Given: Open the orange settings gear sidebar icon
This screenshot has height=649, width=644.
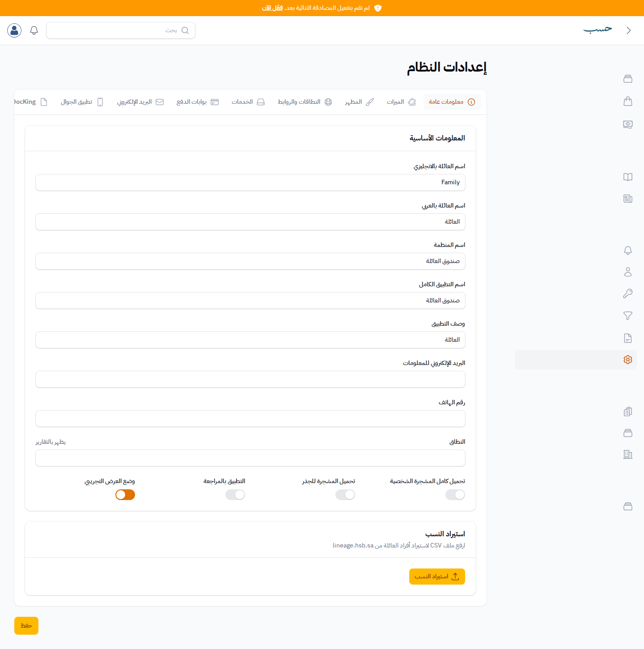Looking at the screenshot, I should pyautogui.click(x=628, y=360).
